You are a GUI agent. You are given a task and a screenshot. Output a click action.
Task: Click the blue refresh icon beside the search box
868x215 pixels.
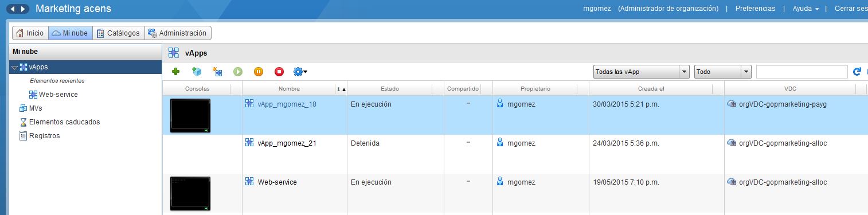coord(857,72)
